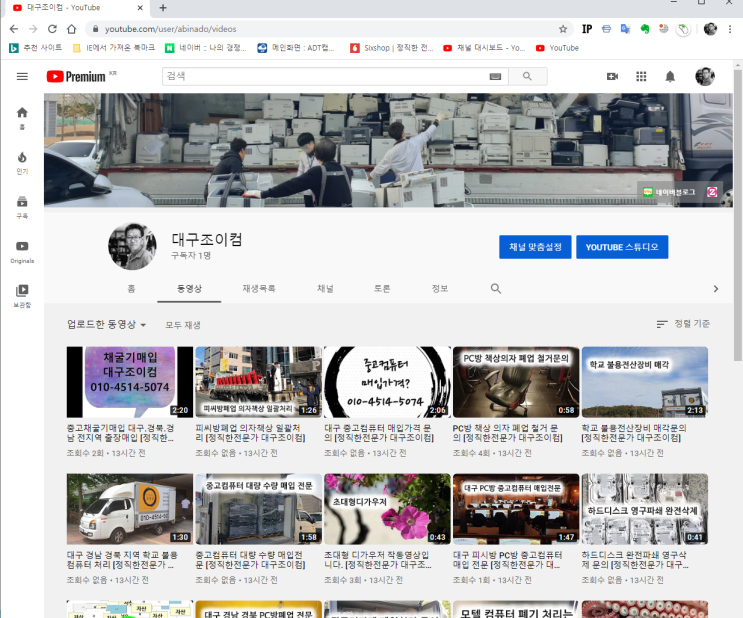
Task: Open the on-screen keyboard icon in search box
Action: pyautogui.click(x=495, y=76)
